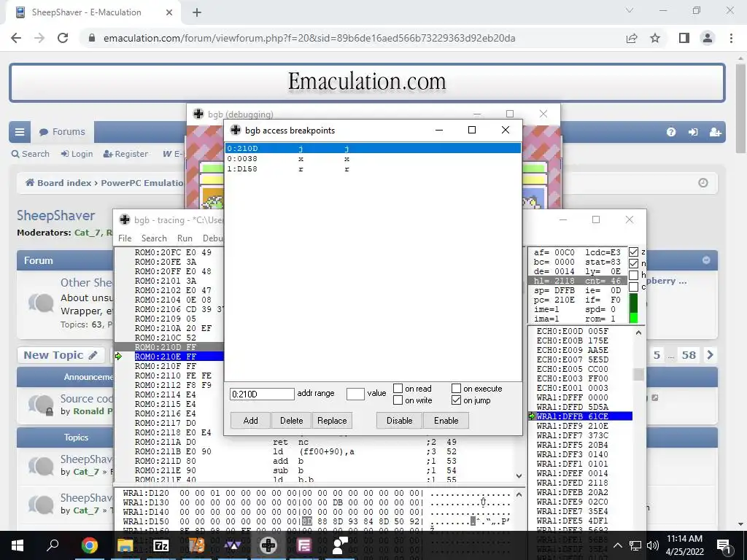Toggle the z flag checkbox in registers
The height and width of the screenshot is (560, 747).
coord(633,252)
